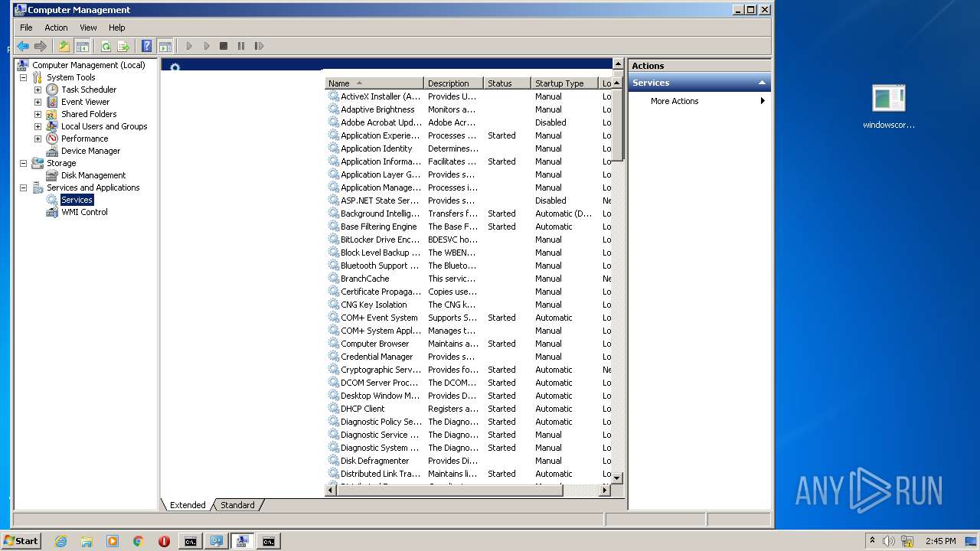Sort by the Name column header

[x=374, y=83]
